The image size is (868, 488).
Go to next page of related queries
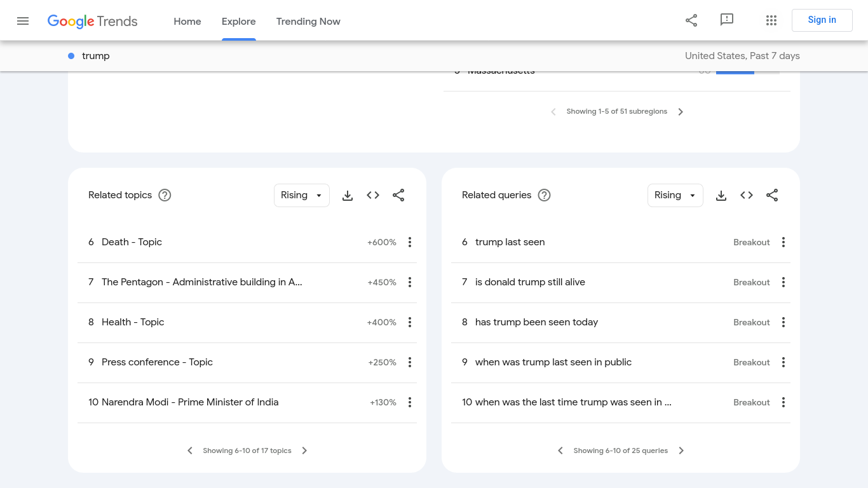[681, 451]
